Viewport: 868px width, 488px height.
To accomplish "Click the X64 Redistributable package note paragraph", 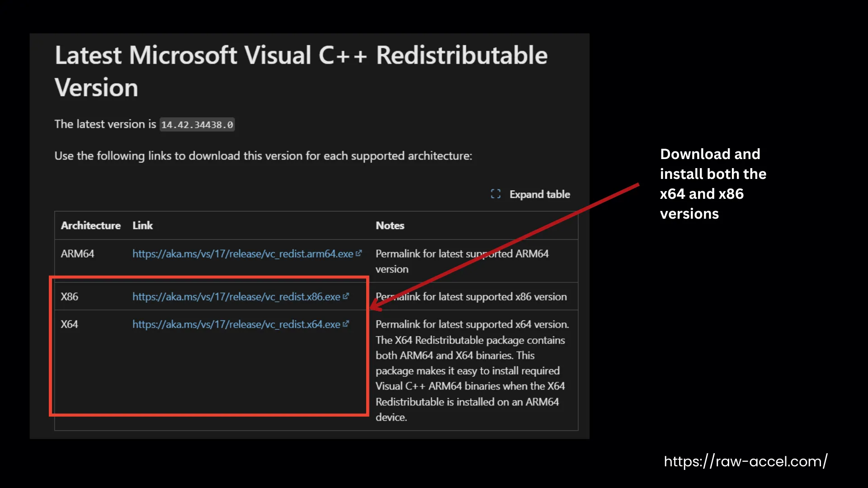I will 472,371.
